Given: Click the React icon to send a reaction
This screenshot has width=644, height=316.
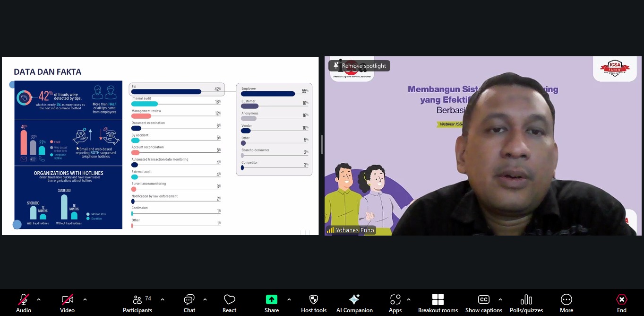Looking at the screenshot, I should tap(229, 303).
